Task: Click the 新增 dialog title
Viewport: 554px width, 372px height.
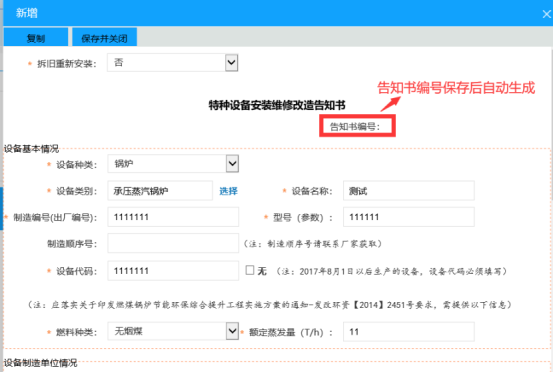Action: pos(26,13)
